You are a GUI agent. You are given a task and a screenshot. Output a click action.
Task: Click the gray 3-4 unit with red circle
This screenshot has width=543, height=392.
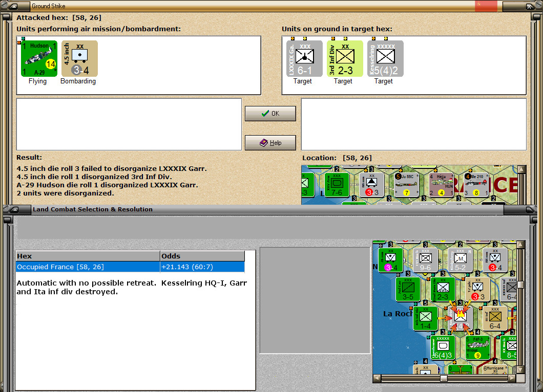tap(495, 260)
